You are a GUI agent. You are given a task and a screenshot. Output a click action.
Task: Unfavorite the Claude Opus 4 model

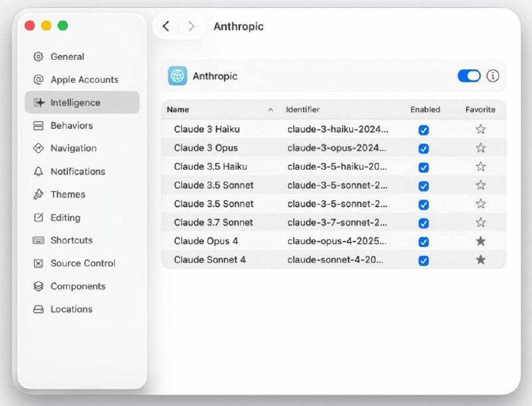pos(480,241)
